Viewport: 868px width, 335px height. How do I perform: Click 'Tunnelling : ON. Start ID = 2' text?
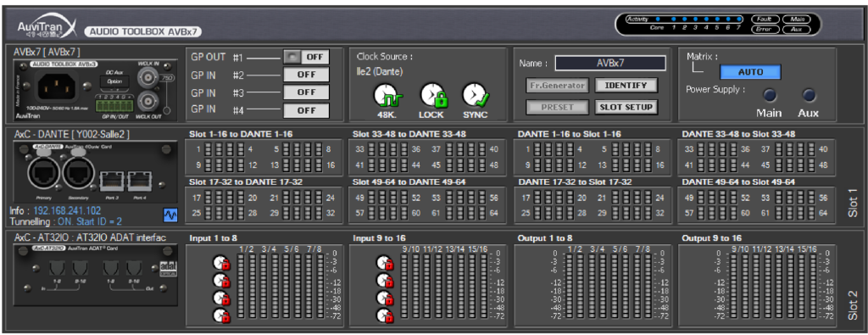[x=66, y=221]
